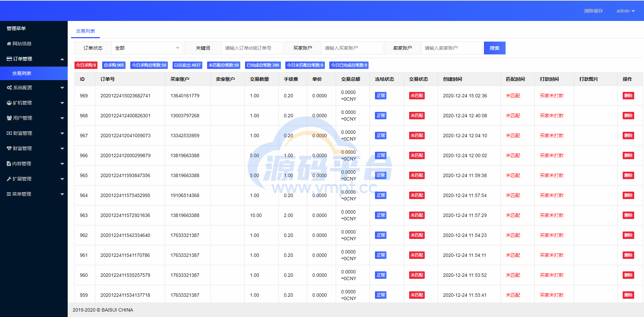The width and height of the screenshot is (644, 317).
Task: Delete order row 961
Action: [x=628, y=255]
